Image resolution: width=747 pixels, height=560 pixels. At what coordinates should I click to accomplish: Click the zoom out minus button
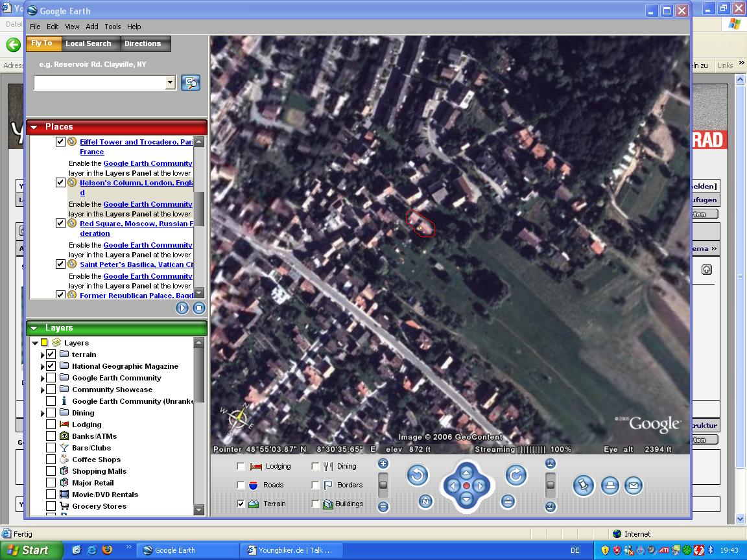[x=383, y=507]
